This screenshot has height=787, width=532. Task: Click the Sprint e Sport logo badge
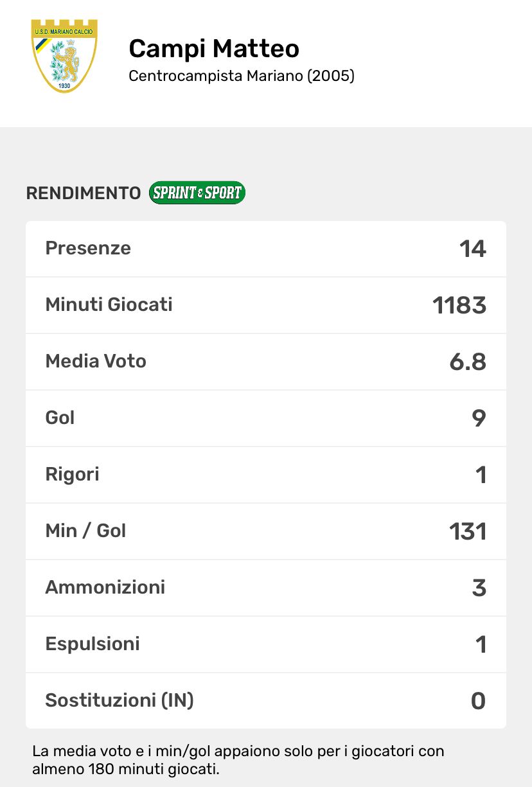(197, 193)
